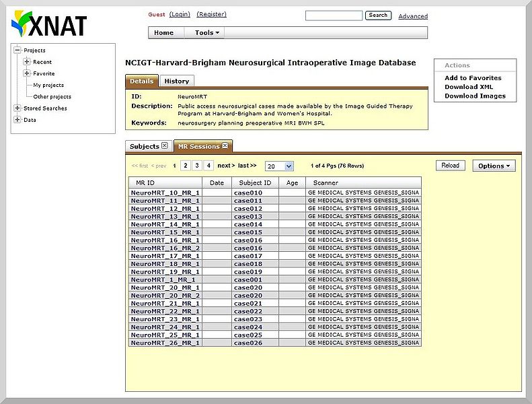Open the Tools menu

207,32
